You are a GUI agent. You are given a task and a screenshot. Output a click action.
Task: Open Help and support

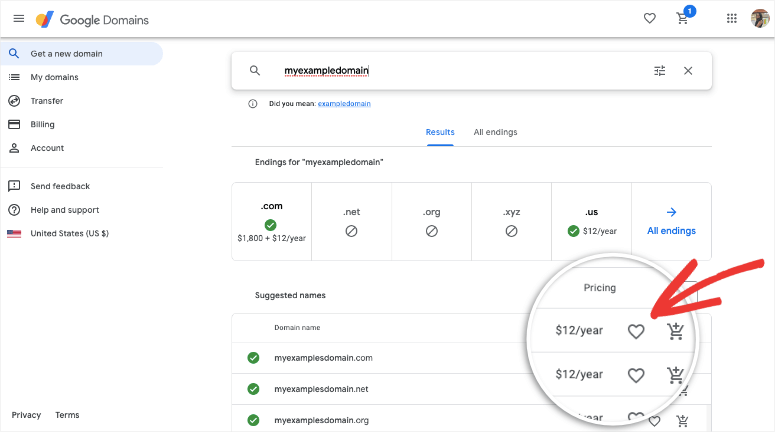pyautogui.click(x=65, y=210)
